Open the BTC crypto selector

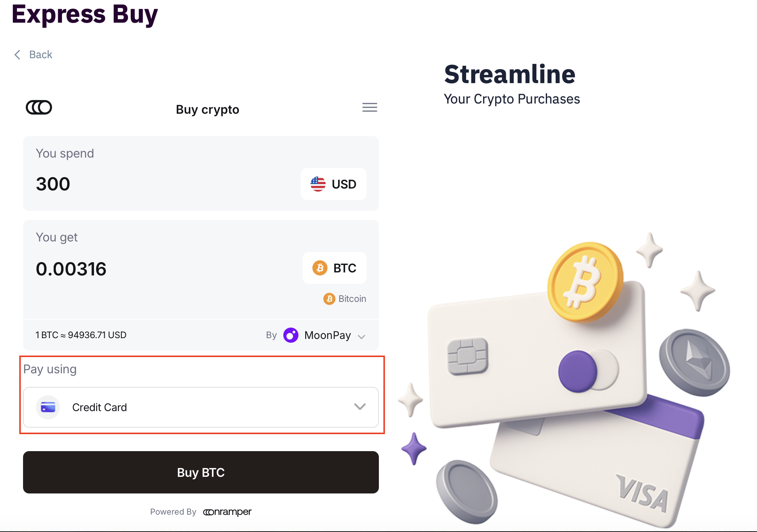[x=334, y=268]
